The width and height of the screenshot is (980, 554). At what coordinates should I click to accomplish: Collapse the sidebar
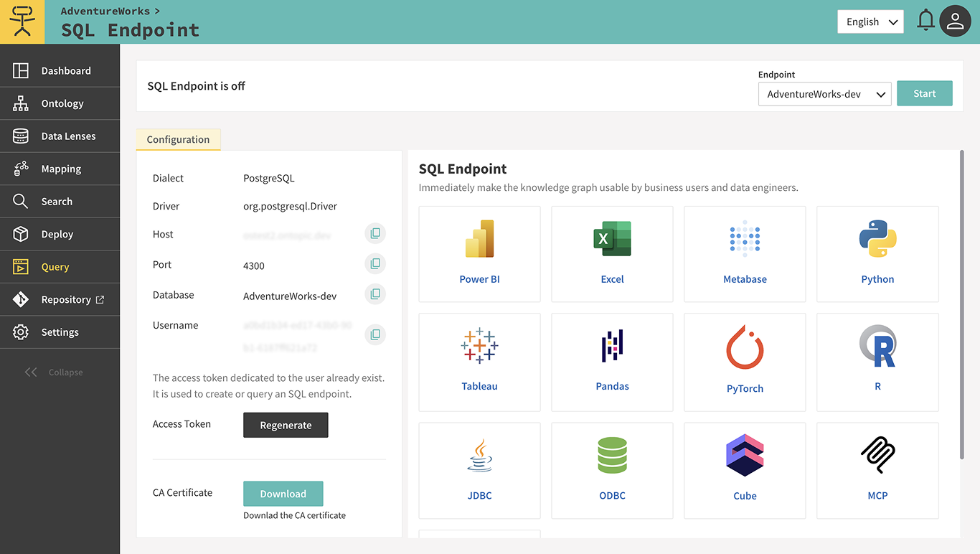click(54, 372)
